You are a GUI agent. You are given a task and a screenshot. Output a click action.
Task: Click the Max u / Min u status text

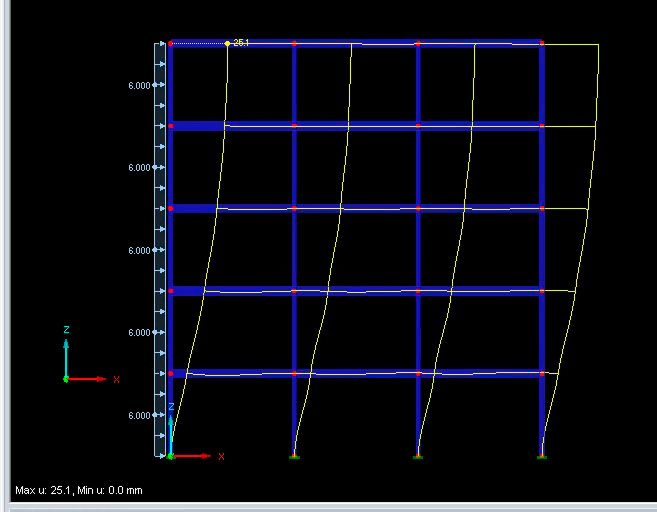coord(79,491)
